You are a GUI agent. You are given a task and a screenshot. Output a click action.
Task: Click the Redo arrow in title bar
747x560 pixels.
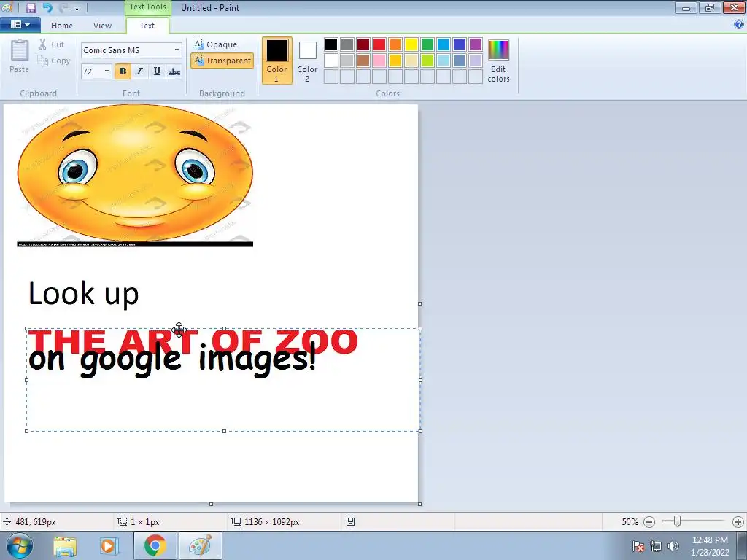point(63,7)
